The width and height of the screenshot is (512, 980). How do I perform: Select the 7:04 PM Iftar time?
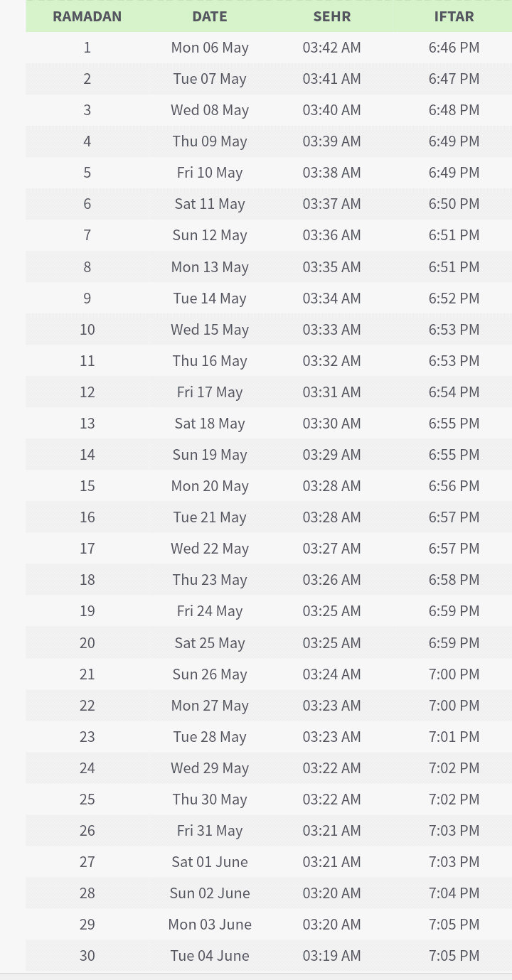coord(454,893)
